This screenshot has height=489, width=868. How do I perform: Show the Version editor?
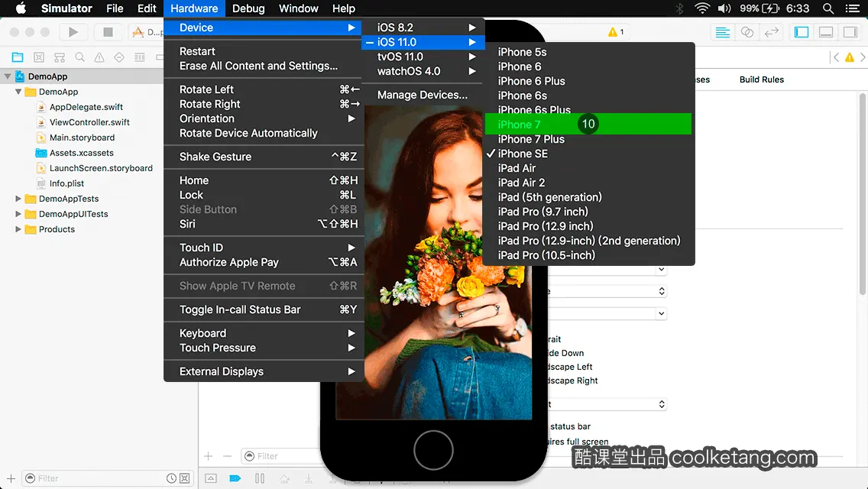[x=772, y=32]
